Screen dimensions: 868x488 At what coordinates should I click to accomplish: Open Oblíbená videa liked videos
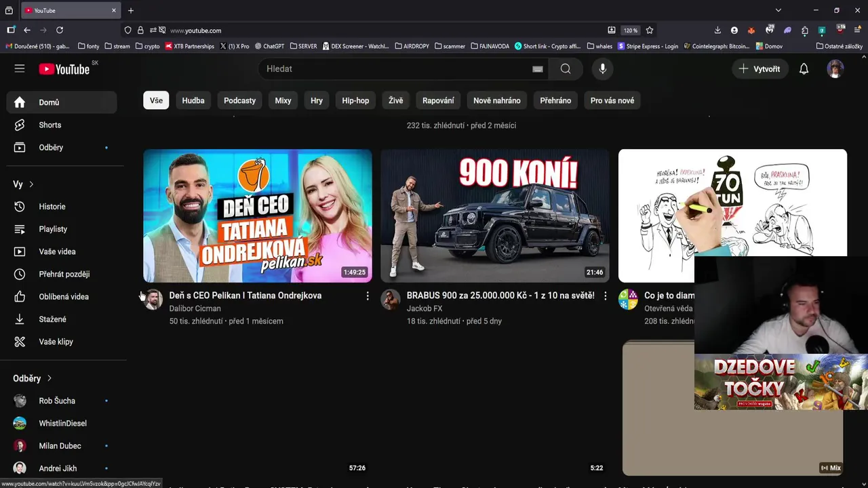[x=62, y=296]
